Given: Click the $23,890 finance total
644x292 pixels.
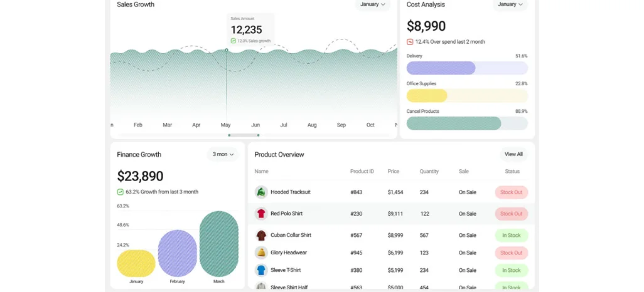Looking at the screenshot, I should coord(140,176).
